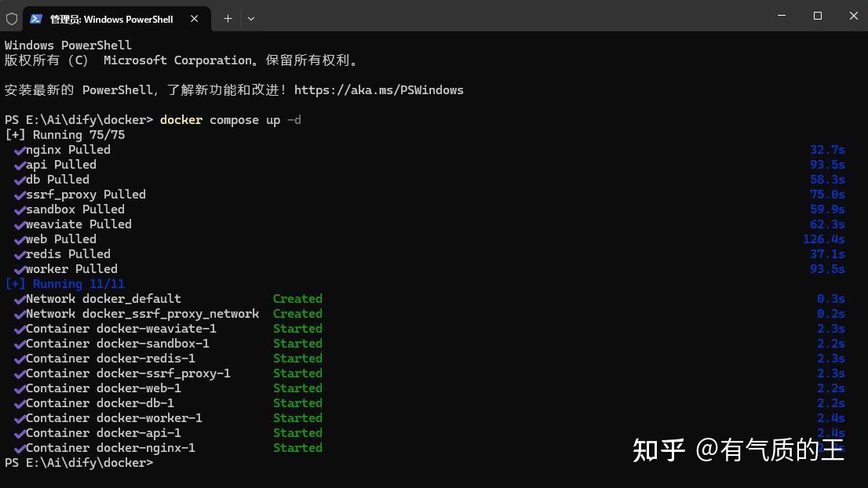This screenshot has height=488, width=868.
Task: Close the Windows PowerShell tab
Action: [195, 19]
